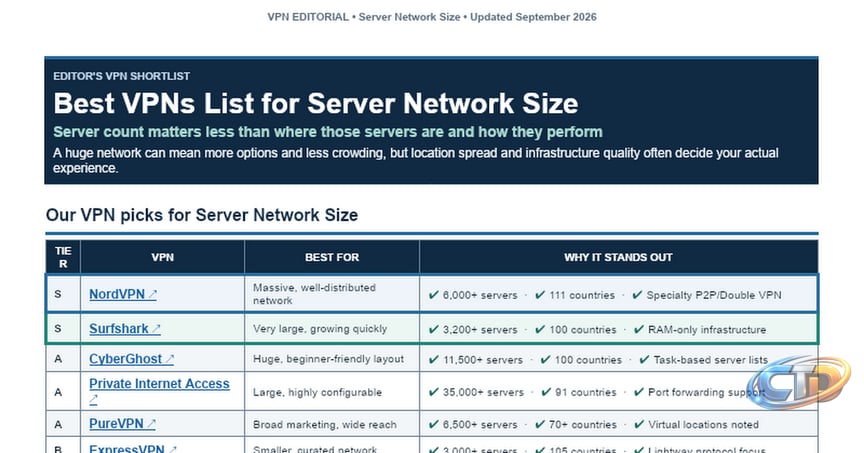Click the WHY IT STANDS OUT header
Viewport: 864px width, 453px height.
click(x=618, y=257)
